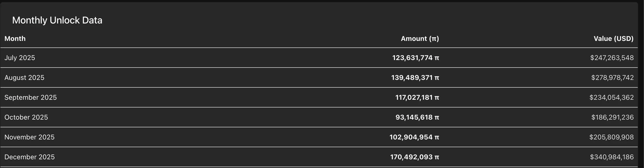This screenshot has width=644, height=168.
Task: Select the August 2025 row label
Action: 24,77
